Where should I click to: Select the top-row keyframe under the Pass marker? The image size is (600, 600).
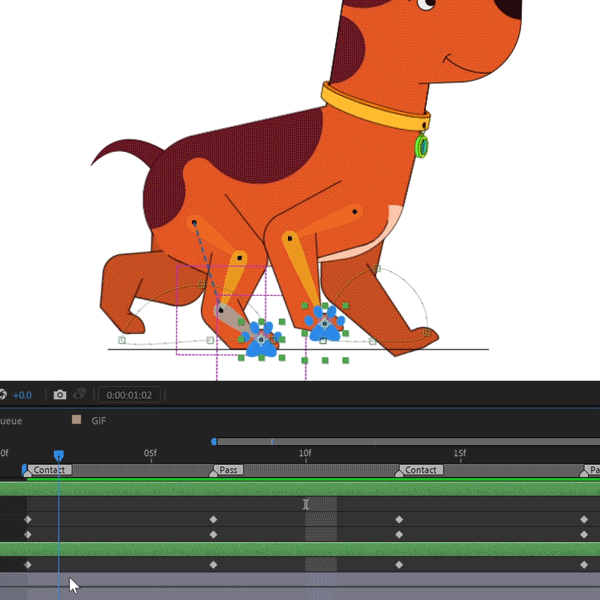214,519
